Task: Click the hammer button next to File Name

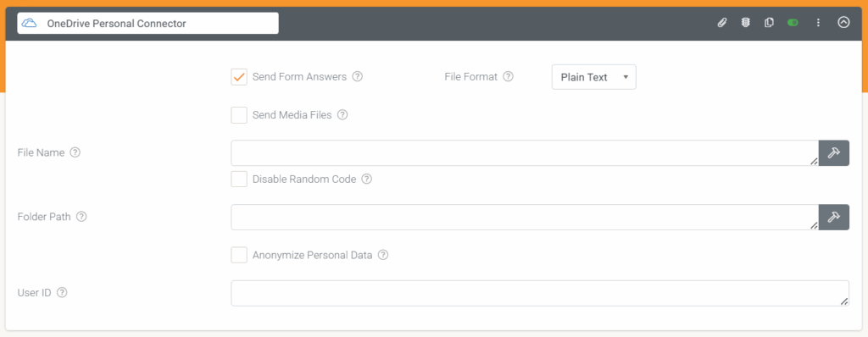Action: click(x=834, y=152)
